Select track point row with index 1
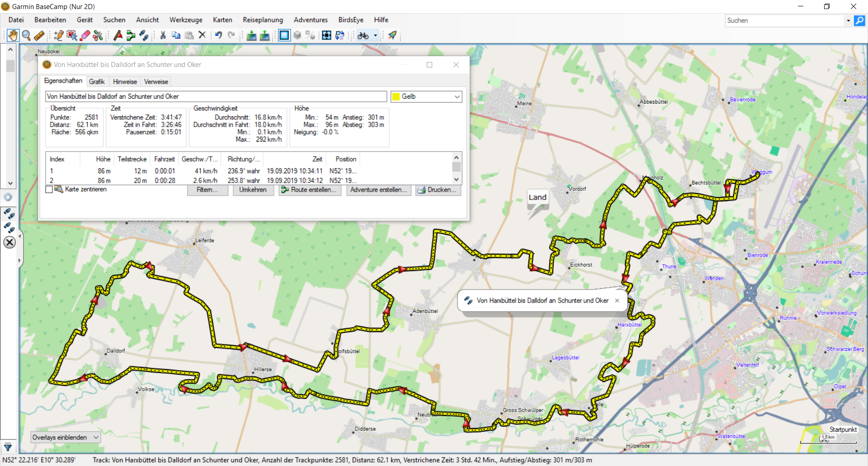Image resolution: width=868 pixels, height=466 pixels. tap(249, 171)
